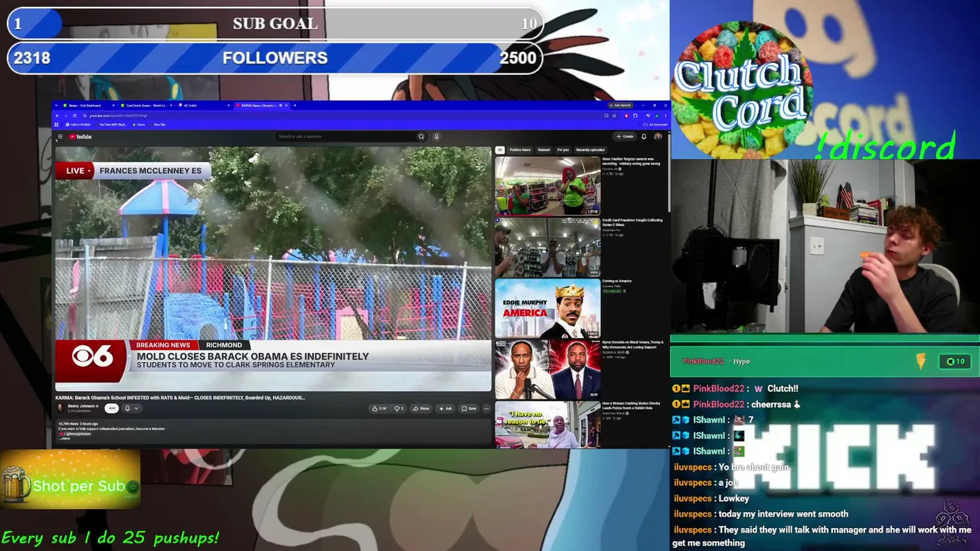
Task: Click the 'Store Cashier forgets camera' video title
Action: (632, 161)
